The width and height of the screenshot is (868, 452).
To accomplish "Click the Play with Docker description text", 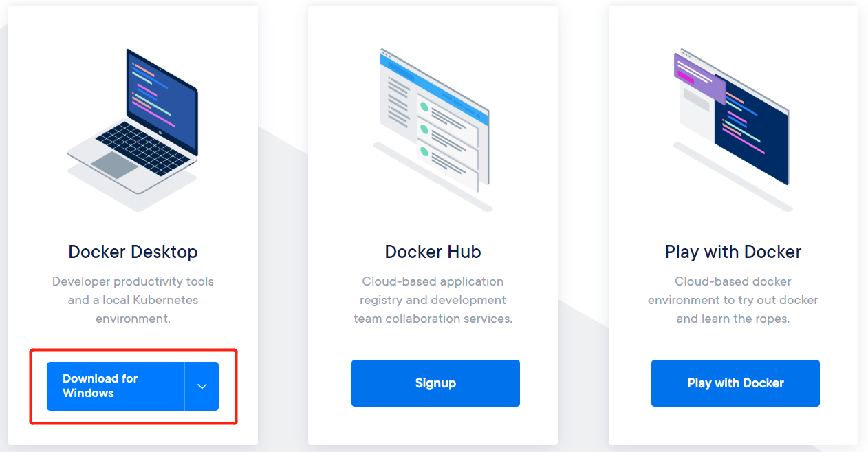I will [x=733, y=299].
